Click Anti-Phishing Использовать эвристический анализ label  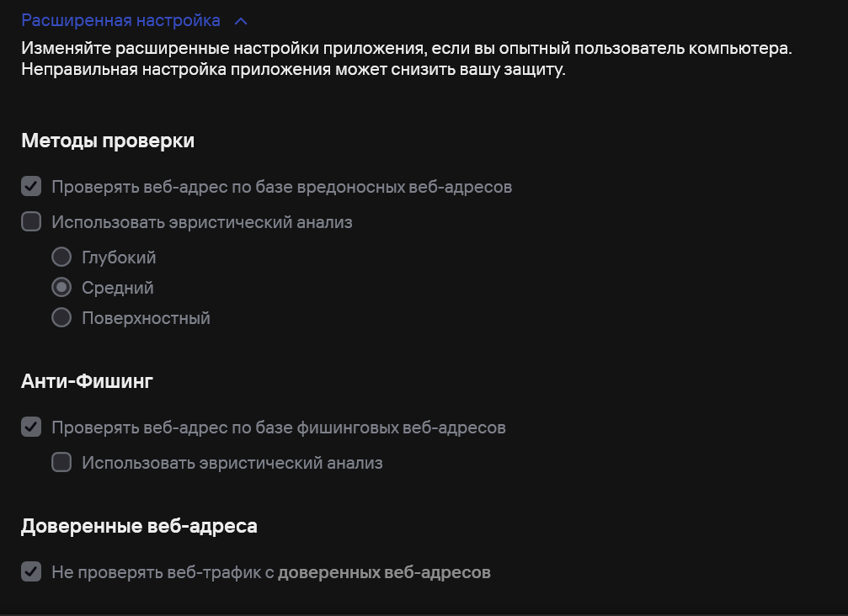[x=232, y=463]
